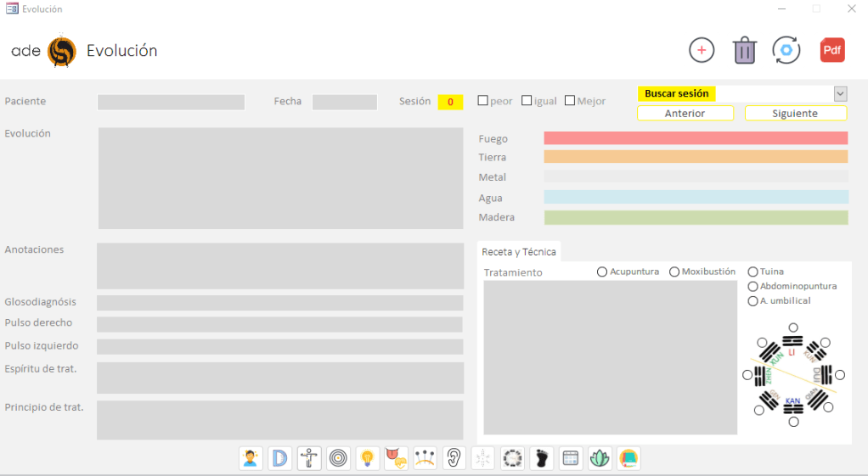Go to the Anterior session
Screen dimensions: 868x476
(x=685, y=114)
